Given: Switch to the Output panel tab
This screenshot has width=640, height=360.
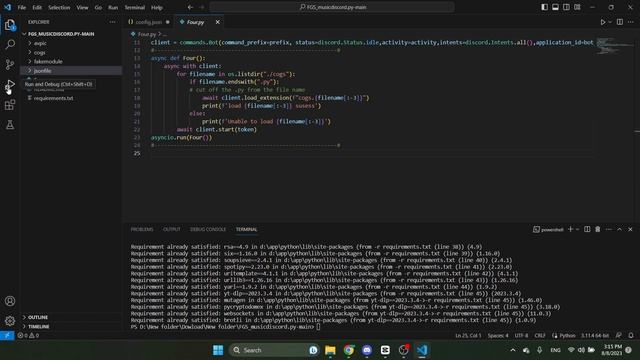Looking at the screenshot, I should tap(171, 229).
